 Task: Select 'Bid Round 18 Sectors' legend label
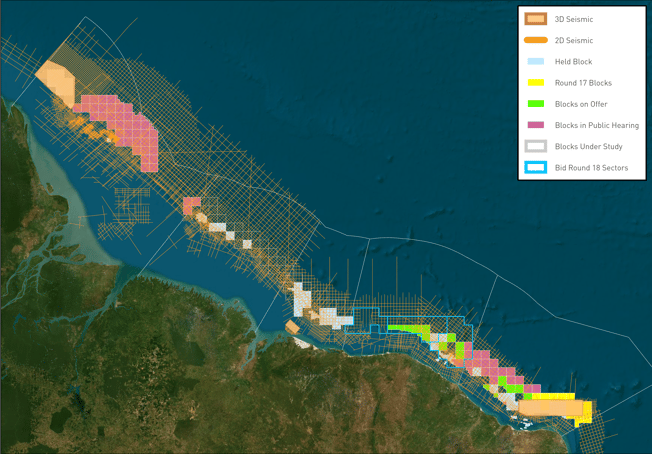pos(591,168)
